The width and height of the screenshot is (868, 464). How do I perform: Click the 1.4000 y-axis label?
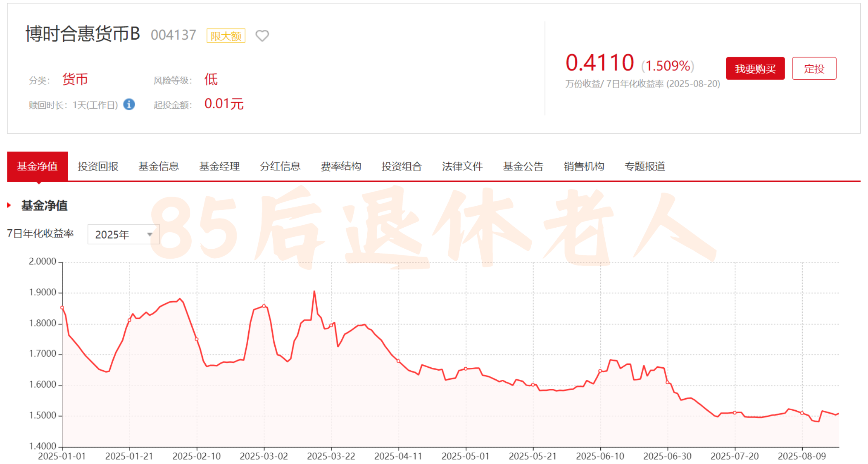[x=43, y=446]
